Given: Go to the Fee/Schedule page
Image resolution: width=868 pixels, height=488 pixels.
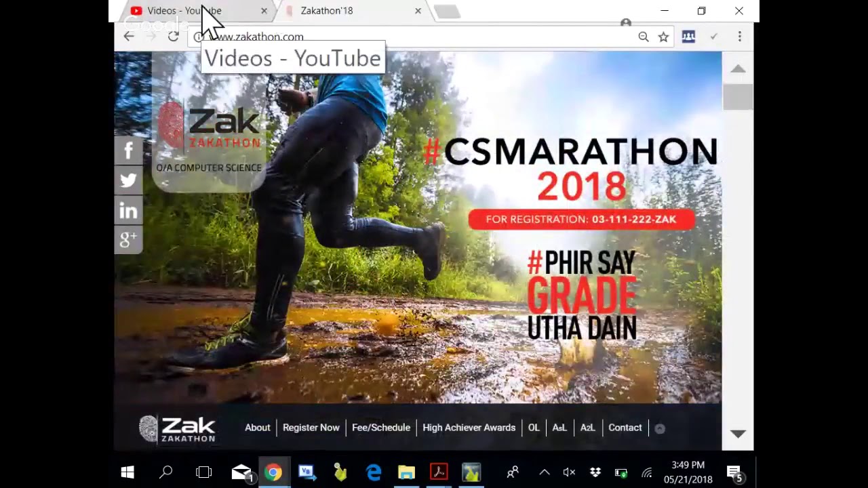Looking at the screenshot, I should pyautogui.click(x=381, y=428).
